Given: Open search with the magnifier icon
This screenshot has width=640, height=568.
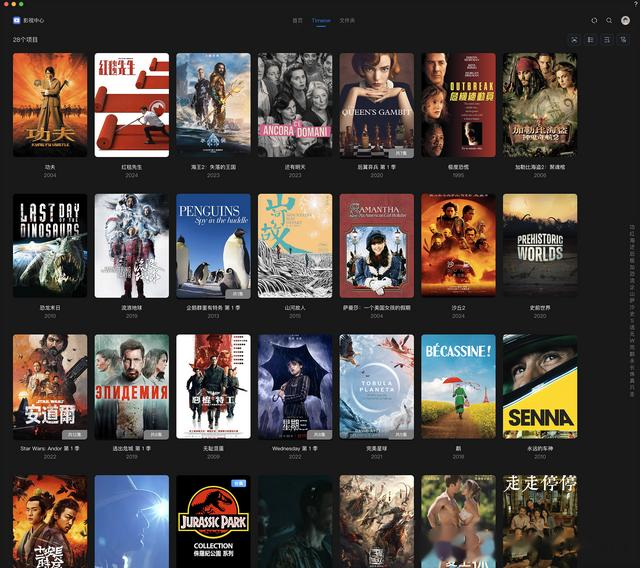Looking at the screenshot, I should [x=609, y=20].
